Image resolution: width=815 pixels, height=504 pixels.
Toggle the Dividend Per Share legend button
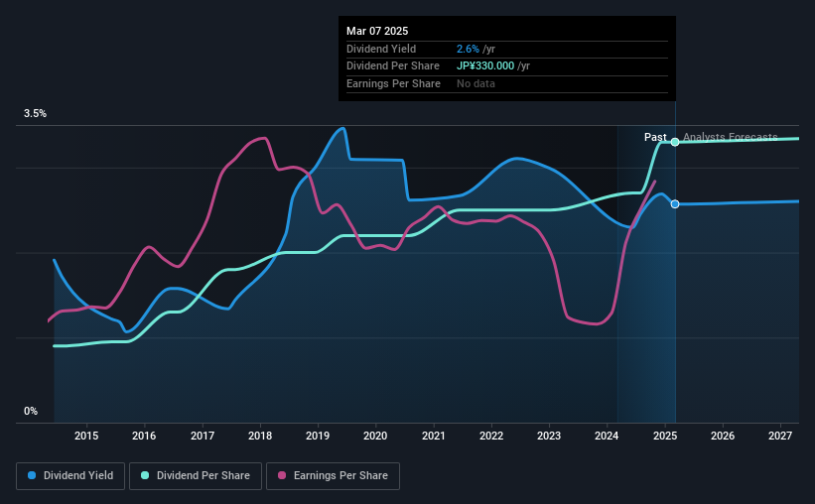pos(196,476)
